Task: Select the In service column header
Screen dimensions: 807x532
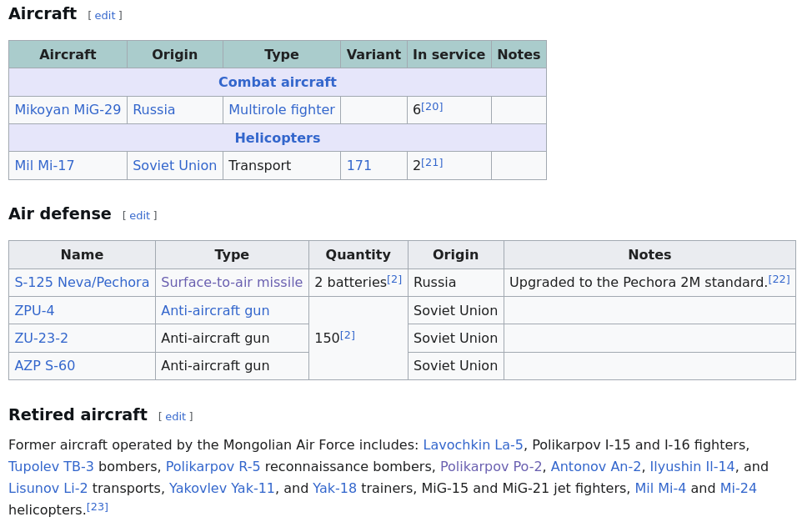Action: click(449, 54)
